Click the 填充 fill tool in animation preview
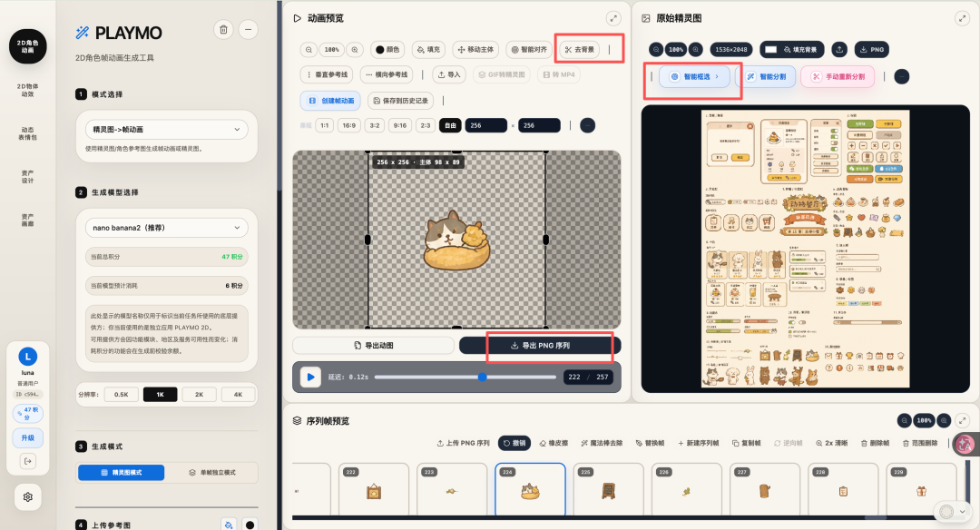 [x=428, y=49]
